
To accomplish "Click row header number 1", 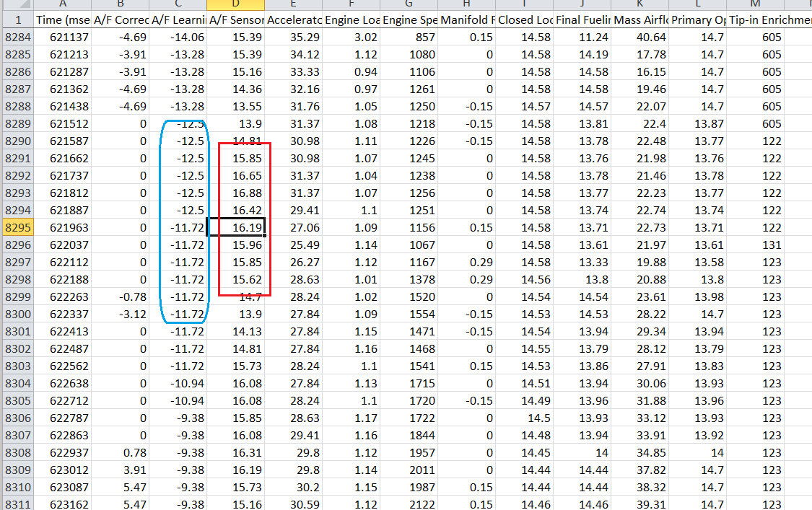I will coord(16,19).
